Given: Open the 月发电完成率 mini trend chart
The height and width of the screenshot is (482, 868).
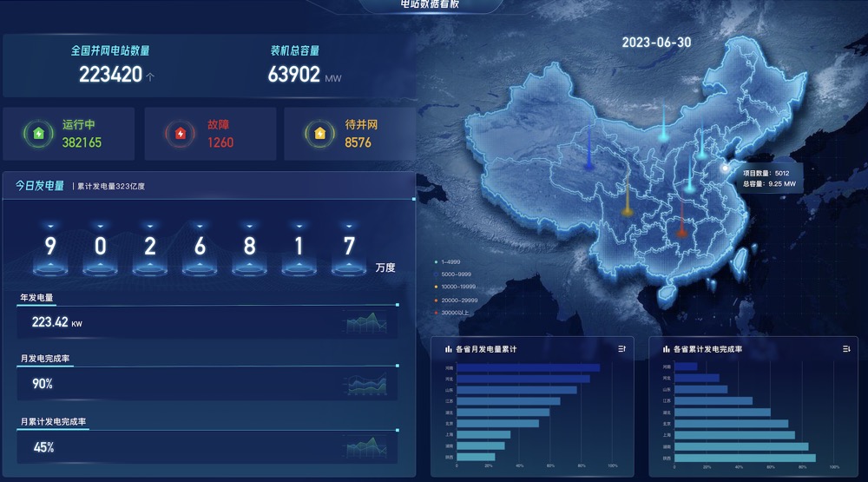Looking at the screenshot, I should coord(366,385).
